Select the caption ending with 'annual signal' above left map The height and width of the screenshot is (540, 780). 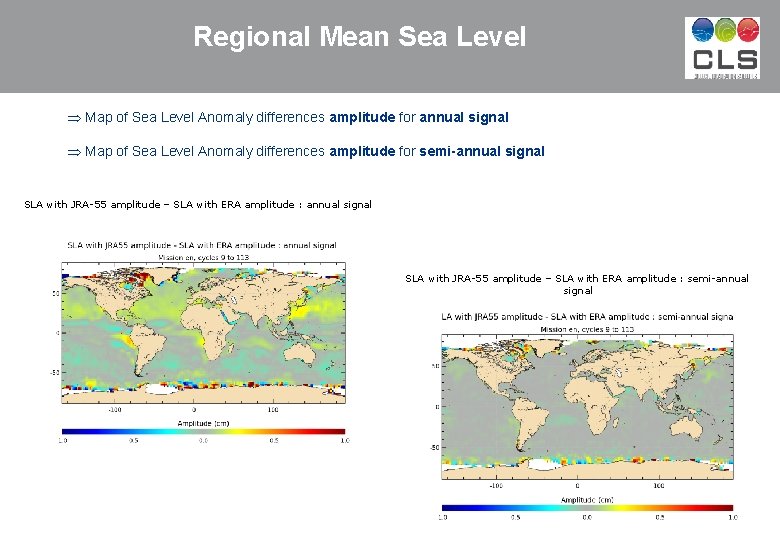(198, 204)
